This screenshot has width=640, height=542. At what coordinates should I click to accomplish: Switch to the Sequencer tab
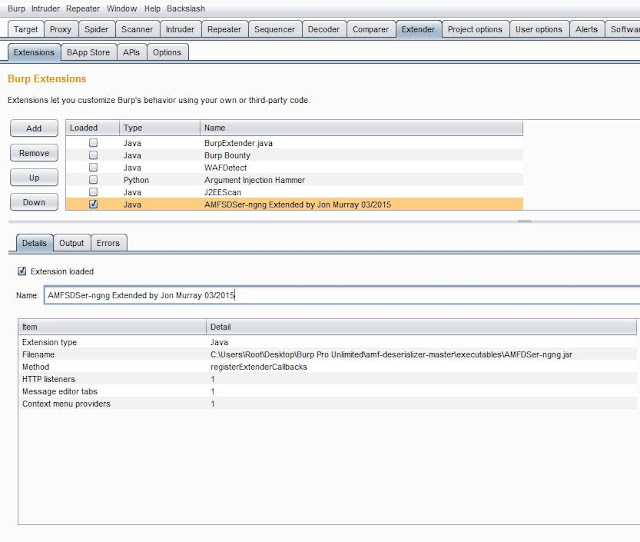274,29
